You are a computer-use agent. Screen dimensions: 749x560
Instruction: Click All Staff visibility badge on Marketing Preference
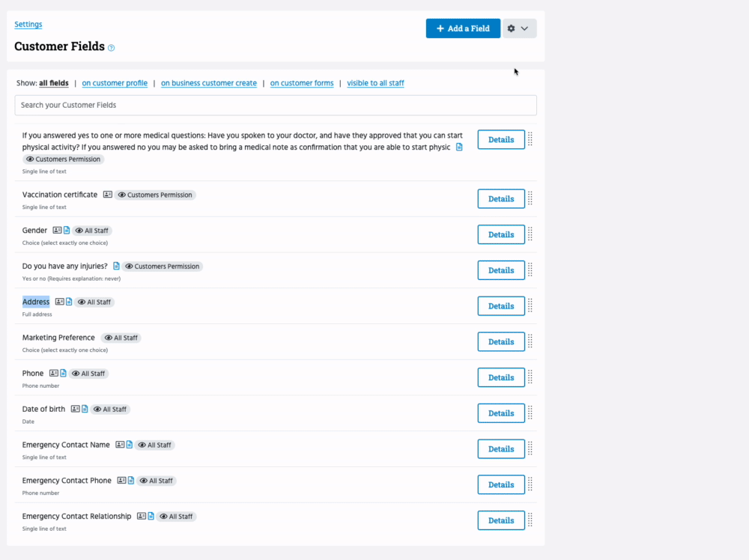pos(121,338)
